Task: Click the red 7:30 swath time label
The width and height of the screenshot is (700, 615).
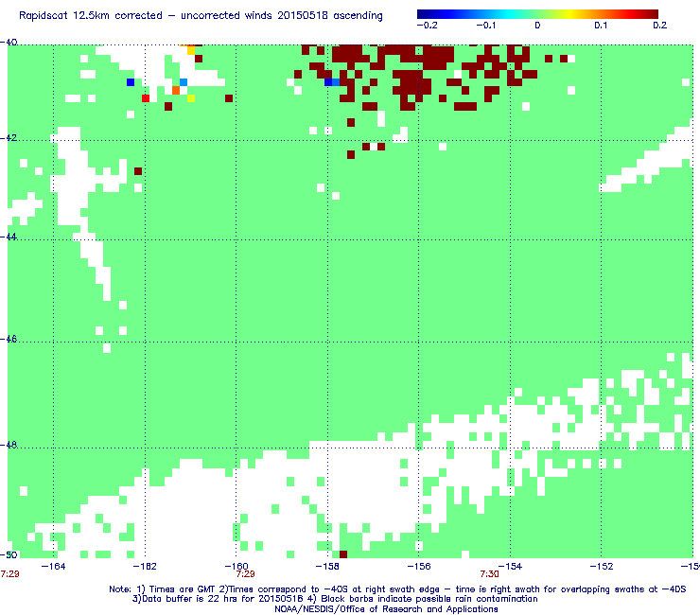Action: [489, 574]
